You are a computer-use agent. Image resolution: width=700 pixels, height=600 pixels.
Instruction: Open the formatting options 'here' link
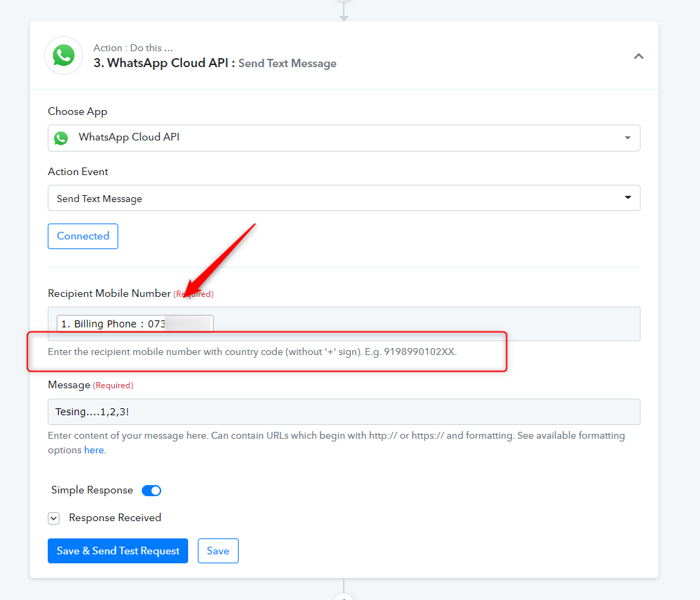click(x=94, y=450)
